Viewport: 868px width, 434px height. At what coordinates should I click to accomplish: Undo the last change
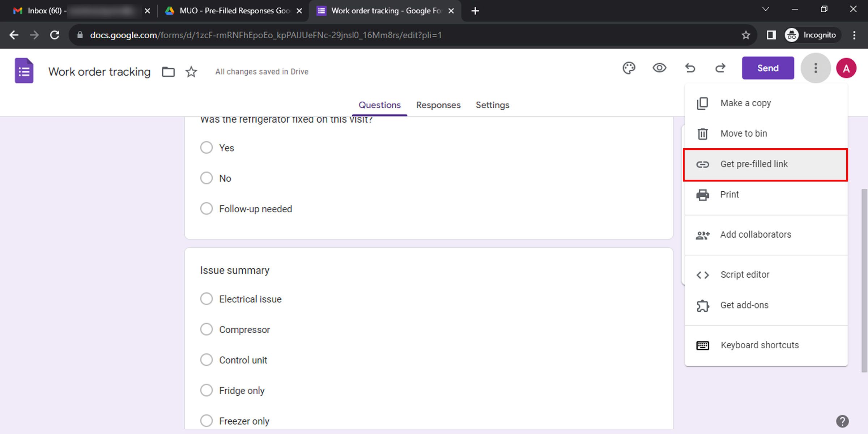690,68
